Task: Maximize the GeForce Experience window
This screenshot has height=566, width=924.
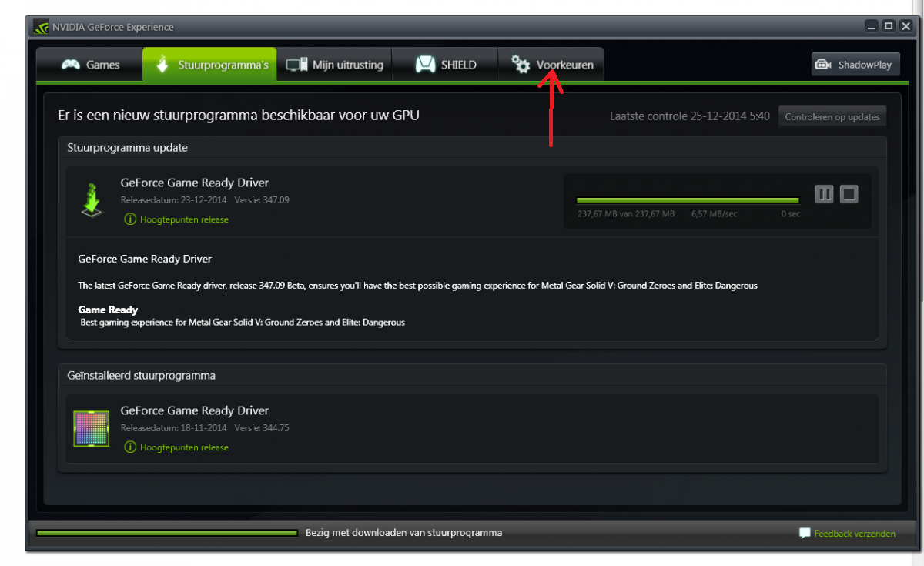Action: [x=888, y=26]
